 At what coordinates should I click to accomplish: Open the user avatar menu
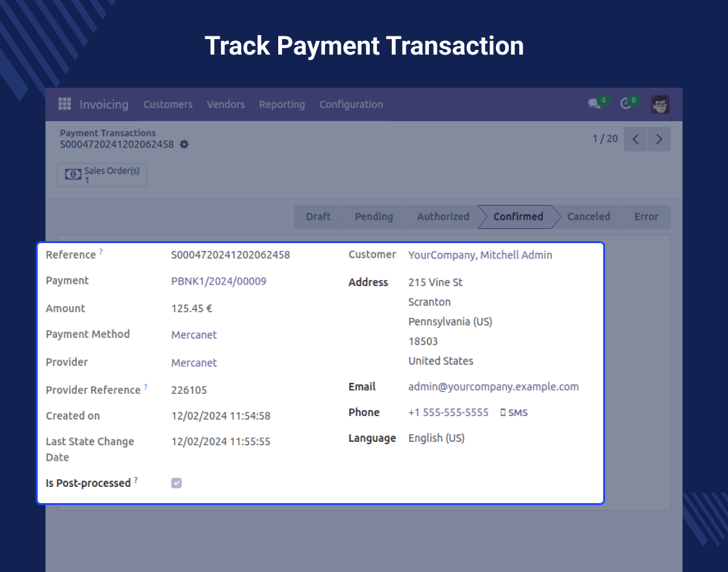(660, 104)
